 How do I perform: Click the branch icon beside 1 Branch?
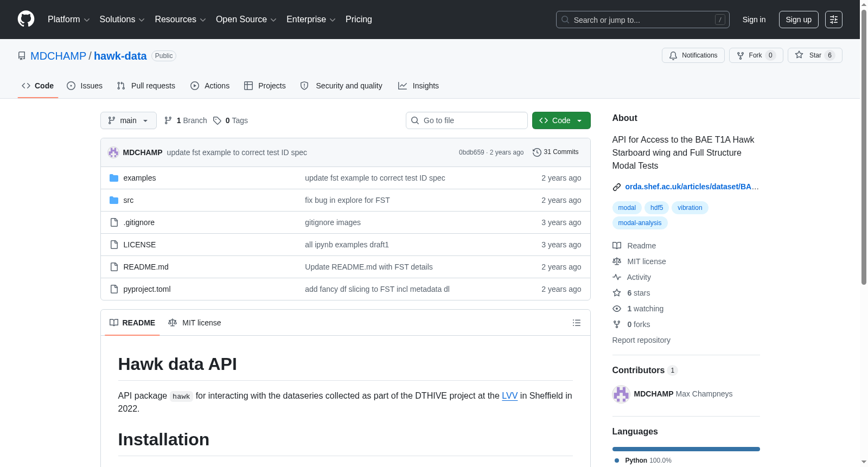168,120
